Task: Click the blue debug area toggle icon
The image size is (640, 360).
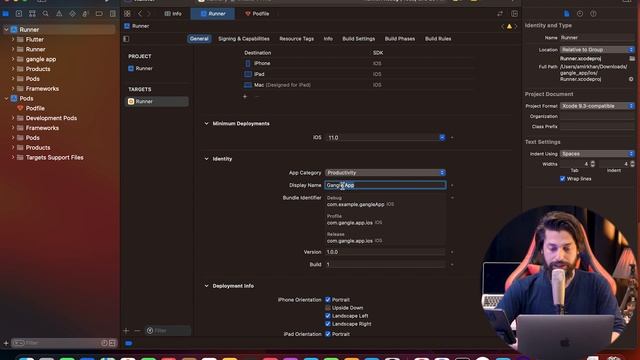Action: pyautogui.click(x=129, y=343)
